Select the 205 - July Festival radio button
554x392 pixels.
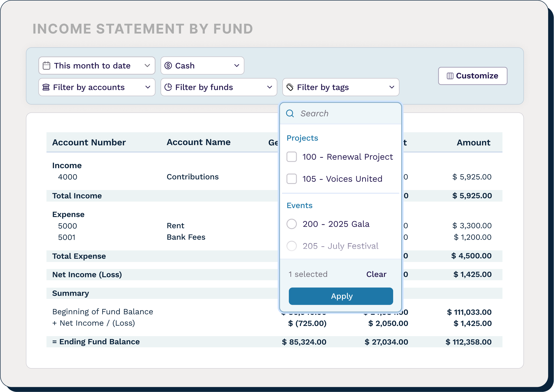coord(292,246)
